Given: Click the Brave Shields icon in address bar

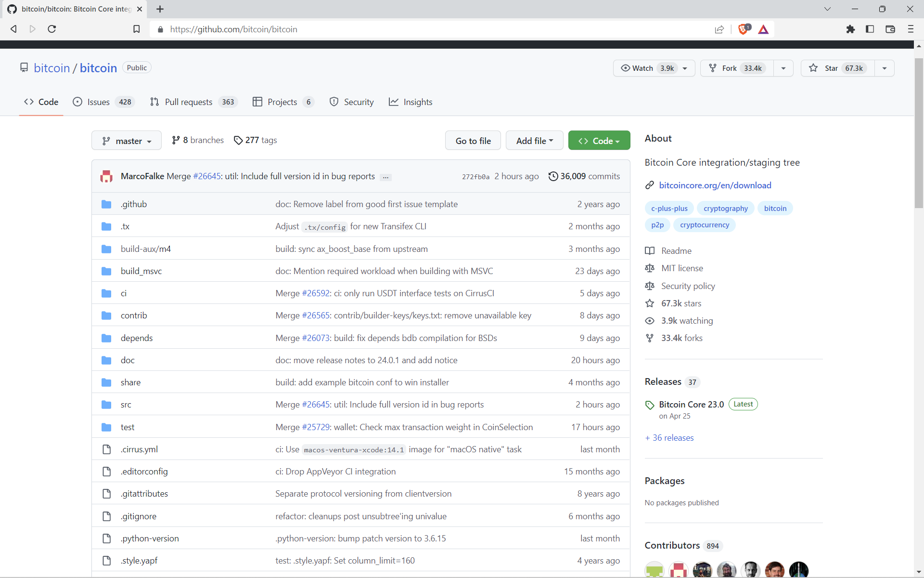Looking at the screenshot, I should 744,29.
